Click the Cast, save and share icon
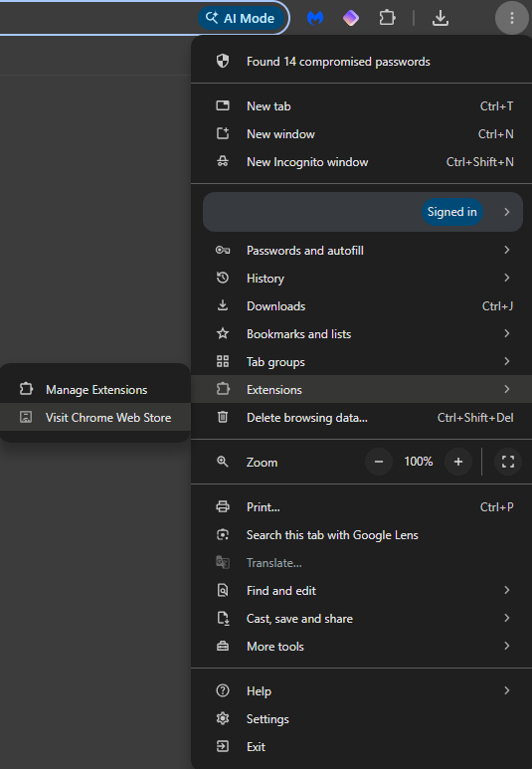Screen dimensions: 532x769 [223, 618]
